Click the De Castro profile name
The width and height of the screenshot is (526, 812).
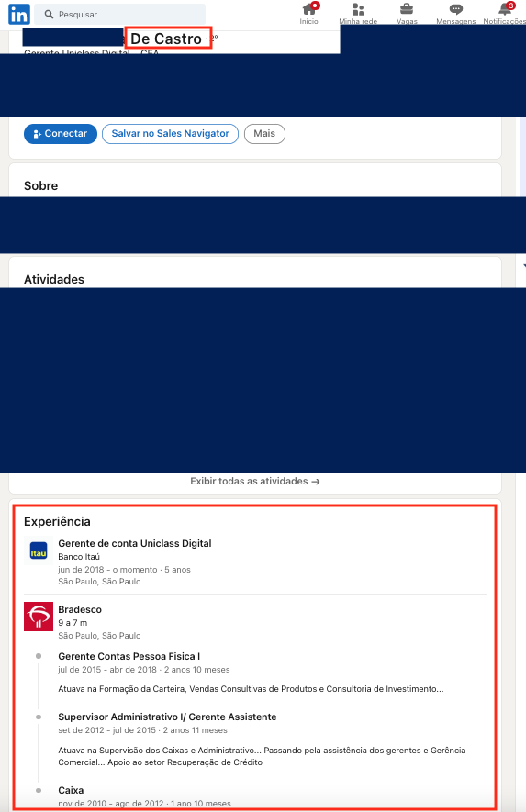[x=166, y=39]
